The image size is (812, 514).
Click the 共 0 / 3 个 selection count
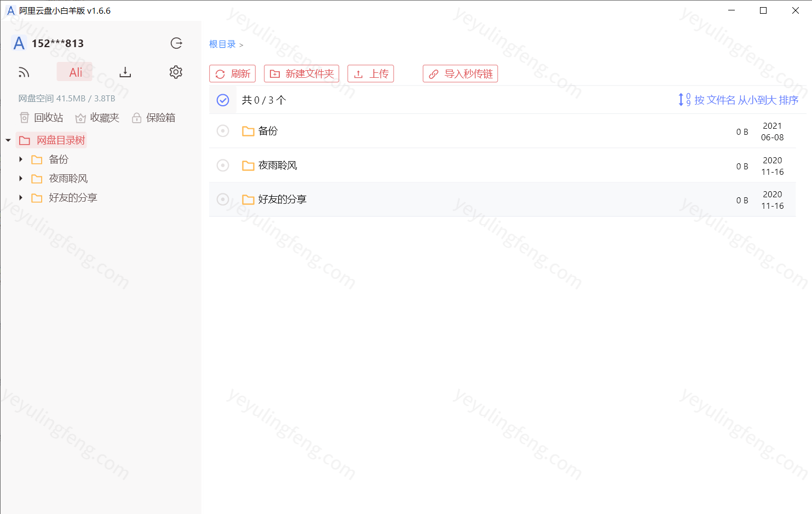(264, 100)
